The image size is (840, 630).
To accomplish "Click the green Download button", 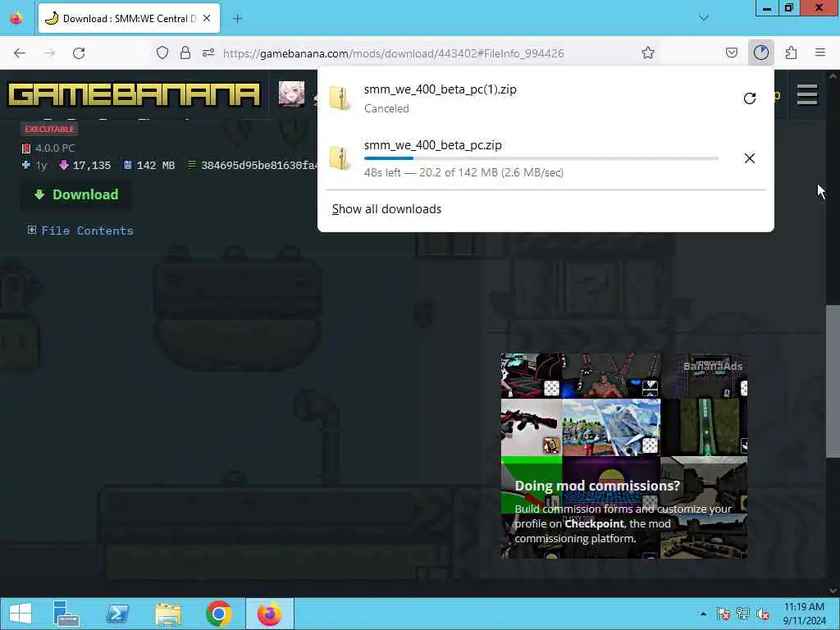I will click(75, 194).
